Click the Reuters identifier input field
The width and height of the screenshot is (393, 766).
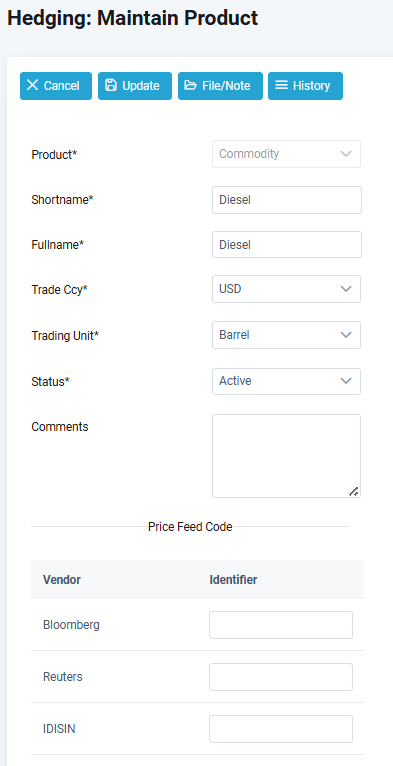[x=281, y=677]
